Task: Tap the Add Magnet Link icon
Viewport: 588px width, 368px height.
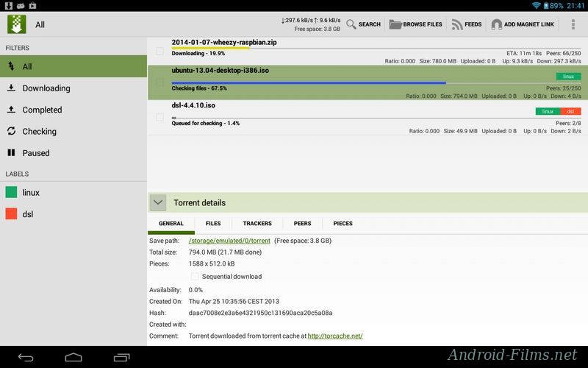Action: pyautogui.click(x=497, y=24)
